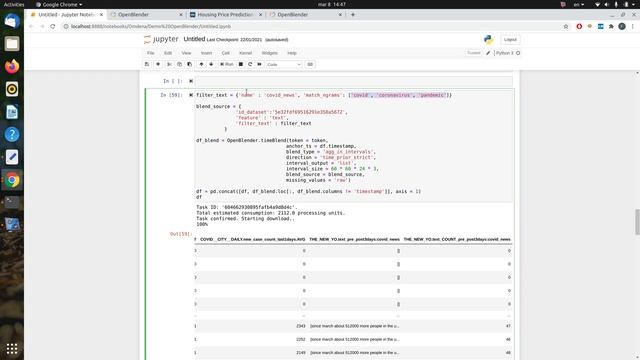Screen dimensions: 640x360
Task: Open the Widgets menu
Action: [x=269, y=53]
